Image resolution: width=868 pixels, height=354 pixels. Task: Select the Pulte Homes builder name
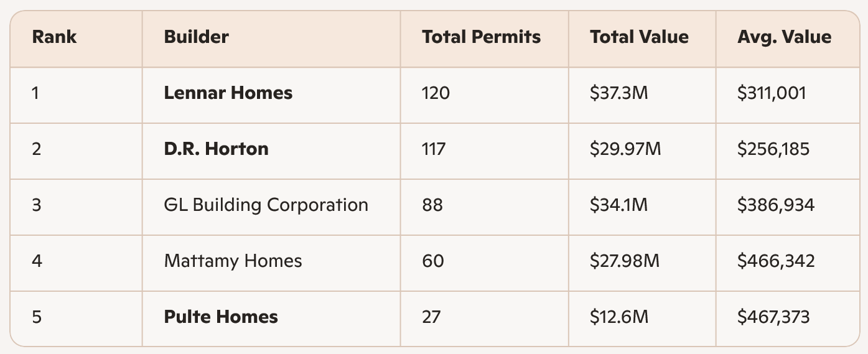click(221, 317)
